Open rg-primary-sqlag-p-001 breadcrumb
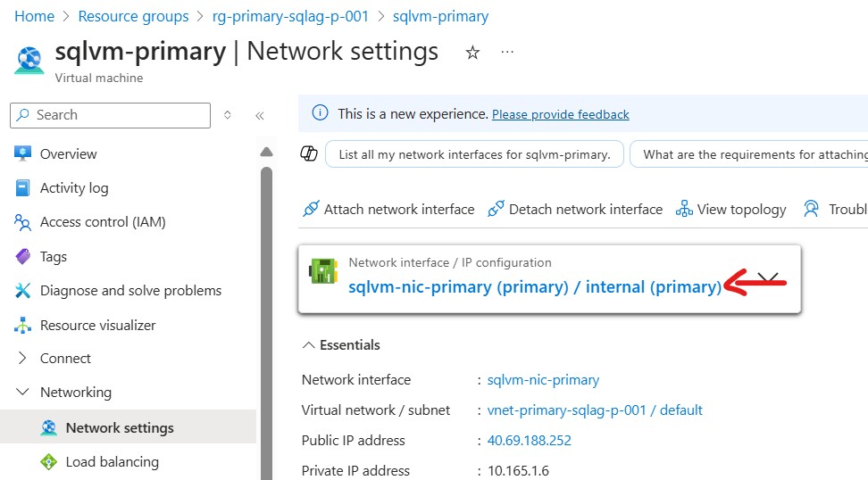Image resolution: width=868 pixels, height=480 pixels. point(290,17)
